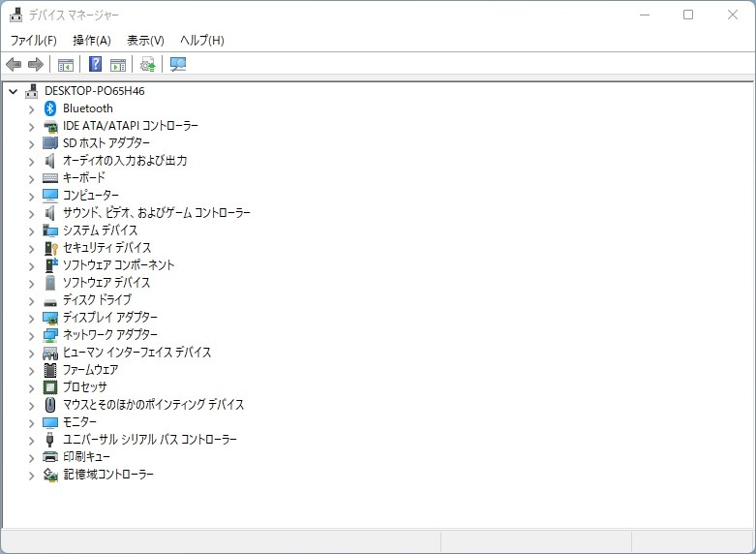Expand the ソフトウェア デバイス category

pos(31,283)
